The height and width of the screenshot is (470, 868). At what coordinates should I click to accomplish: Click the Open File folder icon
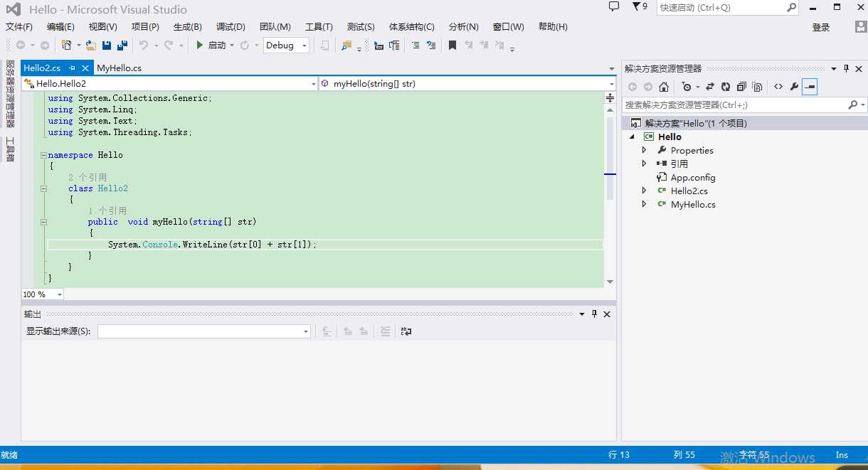tap(91, 45)
